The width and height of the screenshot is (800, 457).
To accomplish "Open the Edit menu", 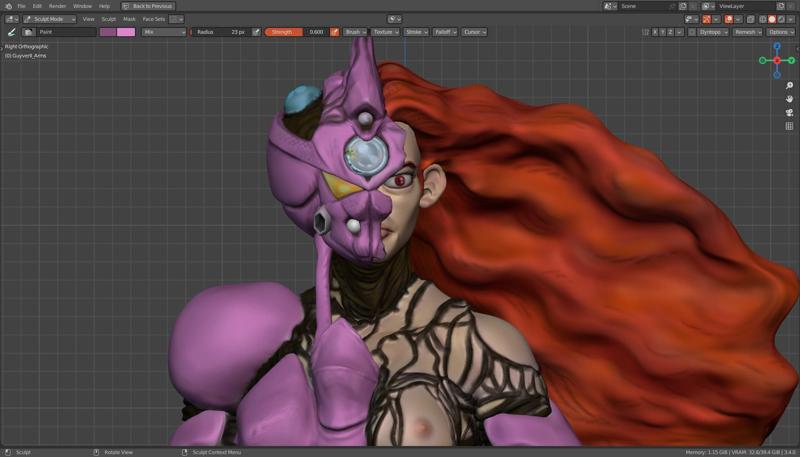I will coord(37,6).
